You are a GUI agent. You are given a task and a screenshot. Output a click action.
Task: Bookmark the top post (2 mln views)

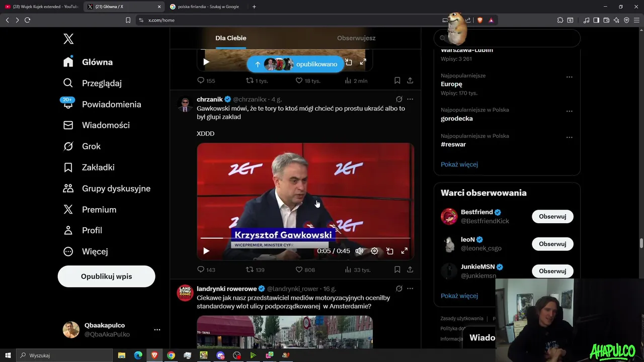coord(397,80)
